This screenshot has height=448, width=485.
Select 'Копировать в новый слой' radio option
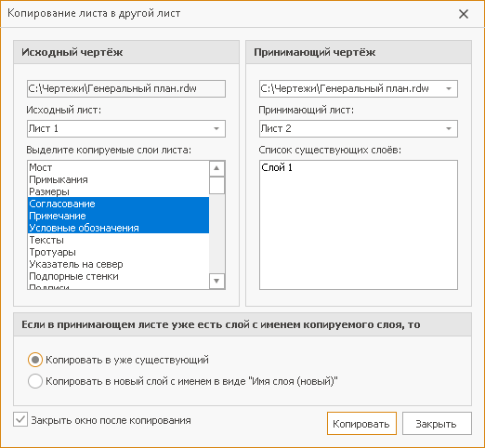(35, 381)
